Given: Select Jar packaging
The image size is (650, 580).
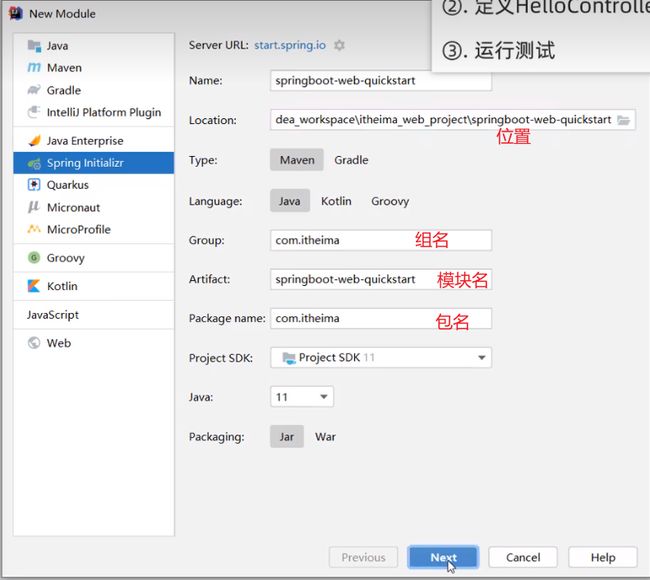Looking at the screenshot, I should click(287, 437).
